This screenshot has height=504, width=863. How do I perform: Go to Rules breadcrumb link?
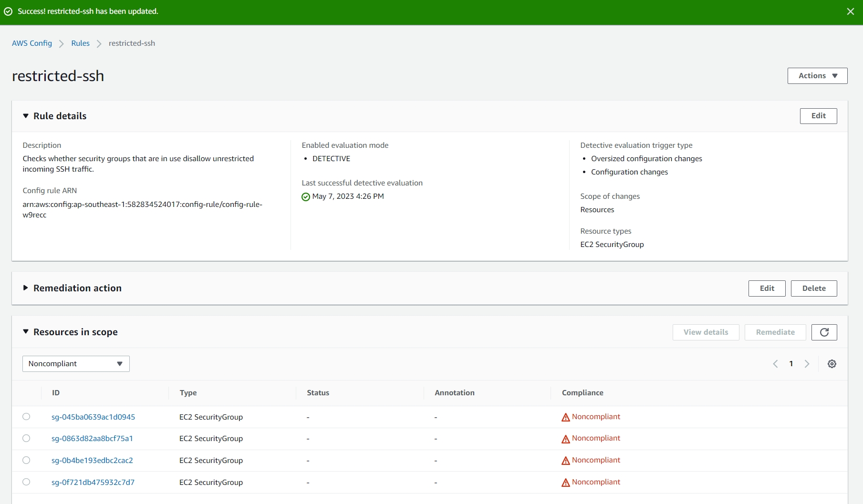80,43
